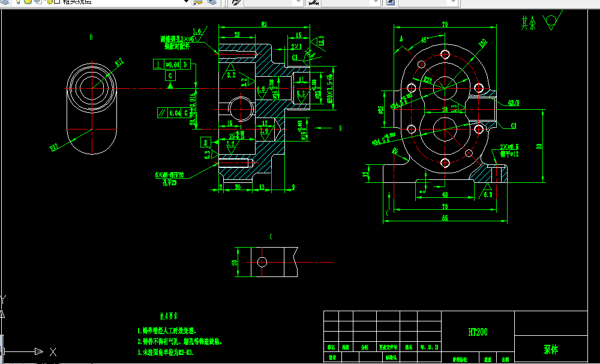Image resolution: width=600 pixels, height=364 pixels.
Task: Select the parallelism tolerance frame 0.04 G
Action: click(175, 113)
